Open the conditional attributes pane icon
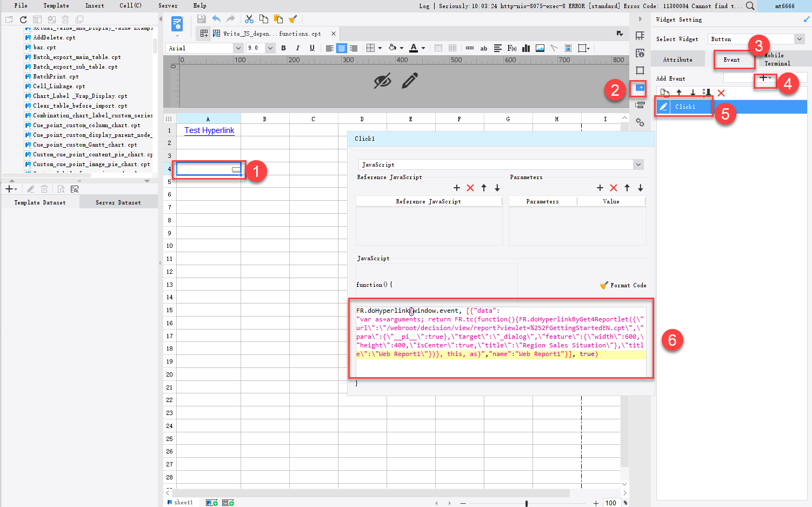The height and width of the screenshot is (507, 812). (640, 105)
